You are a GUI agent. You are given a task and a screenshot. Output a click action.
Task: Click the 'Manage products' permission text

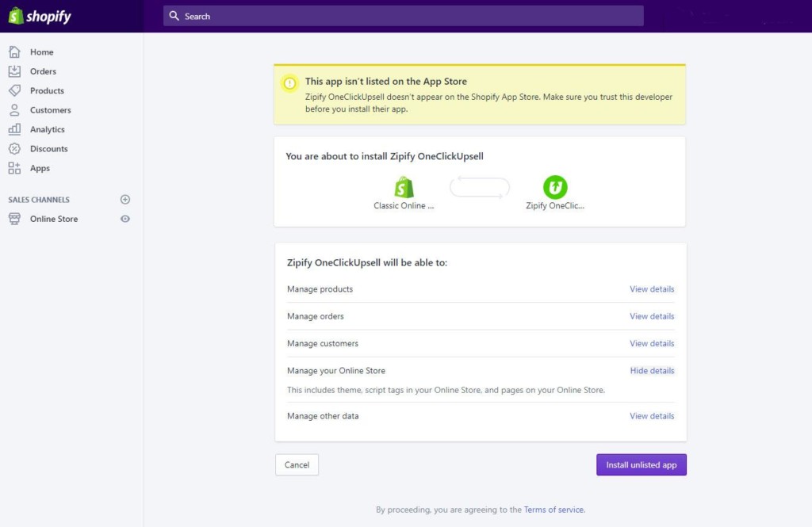[320, 289]
